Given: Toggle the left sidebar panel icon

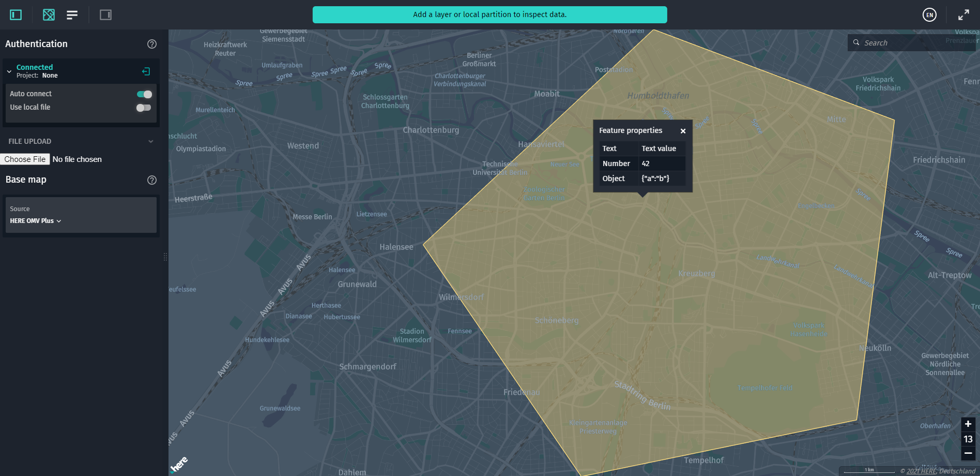Looking at the screenshot, I should [15, 14].
